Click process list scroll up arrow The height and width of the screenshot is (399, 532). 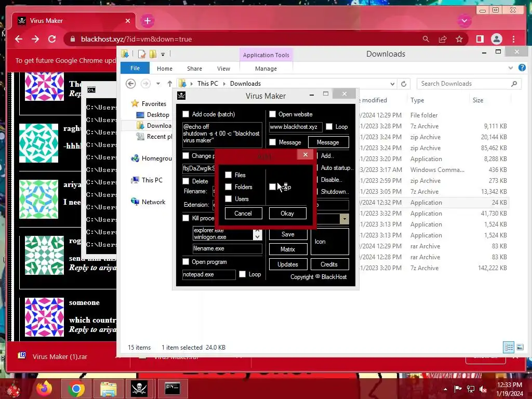point(258,231)
